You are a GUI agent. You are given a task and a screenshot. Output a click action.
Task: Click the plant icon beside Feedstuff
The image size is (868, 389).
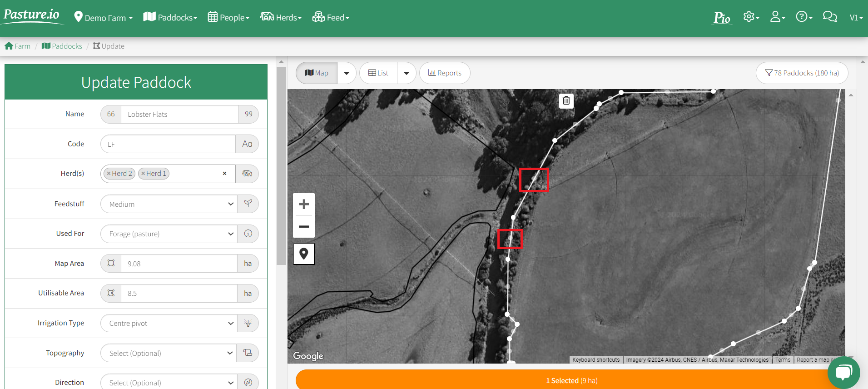click(248, 204)
